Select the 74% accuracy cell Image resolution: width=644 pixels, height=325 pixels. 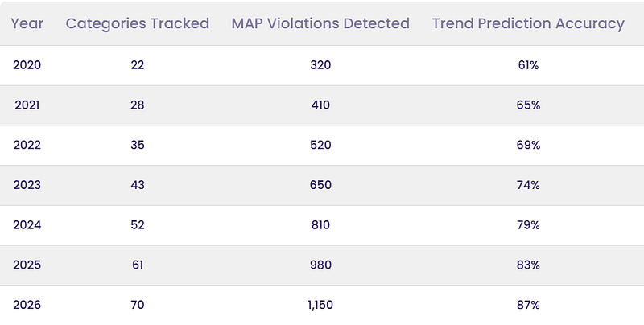(528, 185)
